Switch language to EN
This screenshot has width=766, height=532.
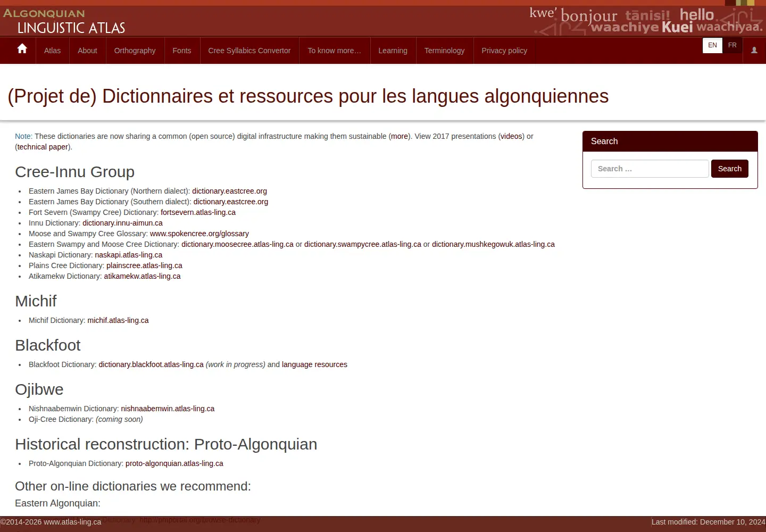coord(712,45)
